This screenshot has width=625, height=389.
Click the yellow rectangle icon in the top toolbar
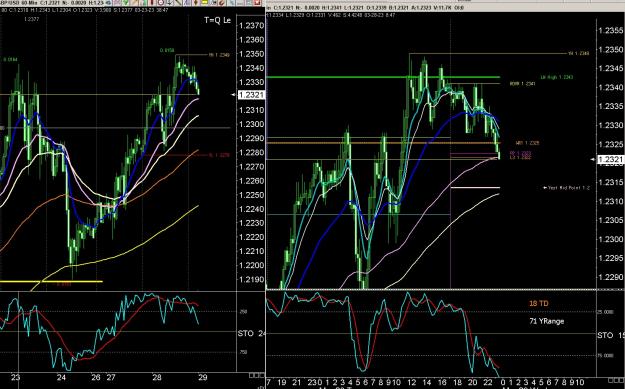pos(204,2)
